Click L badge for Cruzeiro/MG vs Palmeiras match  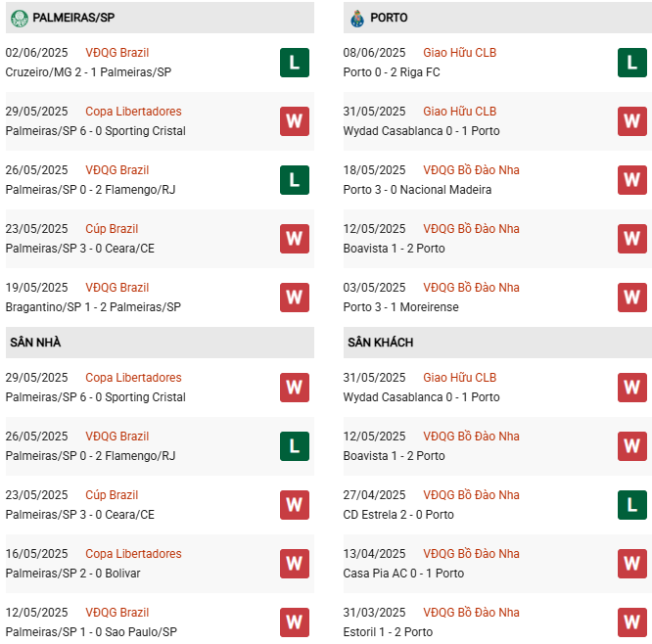(294, 63)
